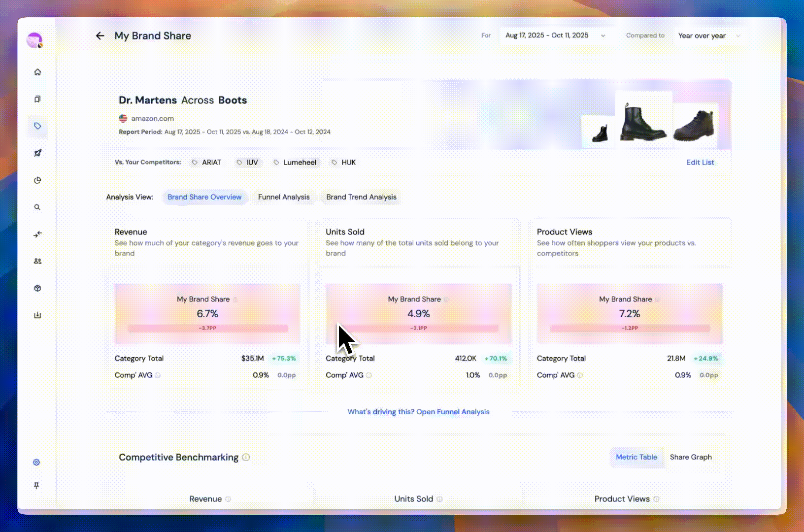
Task: Open the rocket launch sidebar icon
Action: (37, 153)
